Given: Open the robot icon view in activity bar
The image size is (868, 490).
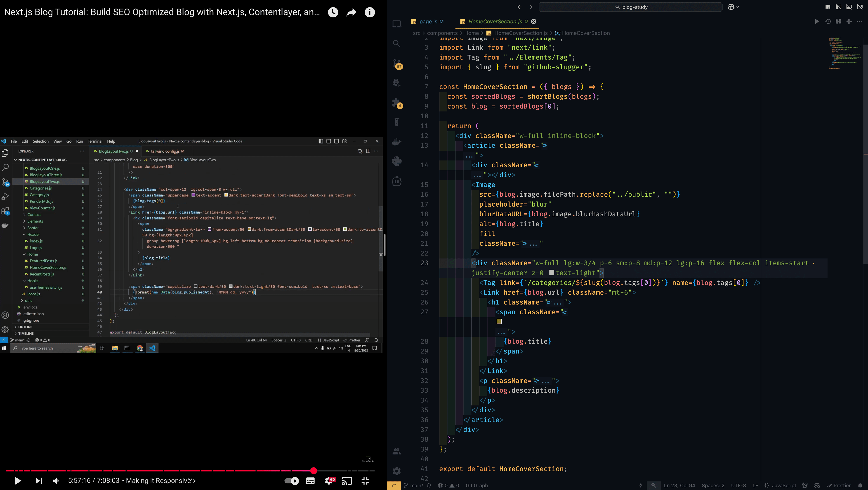Looking at the screenshot, I should pyautogui.click(x=397, y=181).
